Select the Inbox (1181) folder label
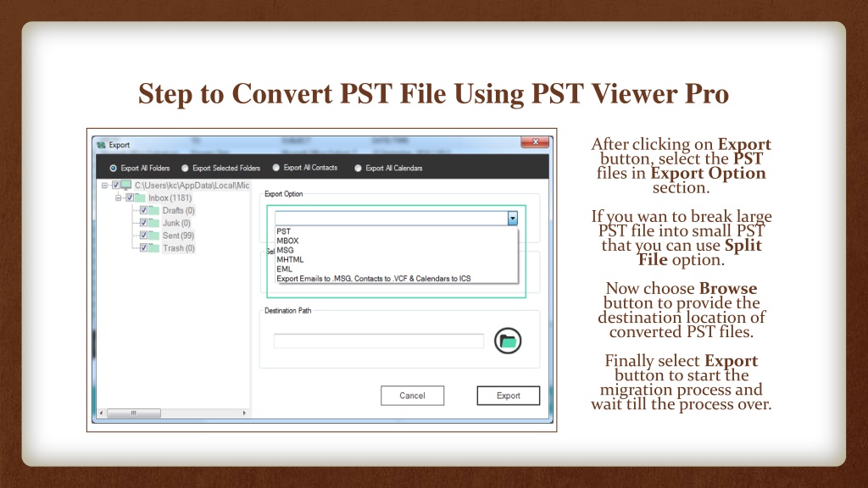The image size is (868, 488). [x=170, y=198]
